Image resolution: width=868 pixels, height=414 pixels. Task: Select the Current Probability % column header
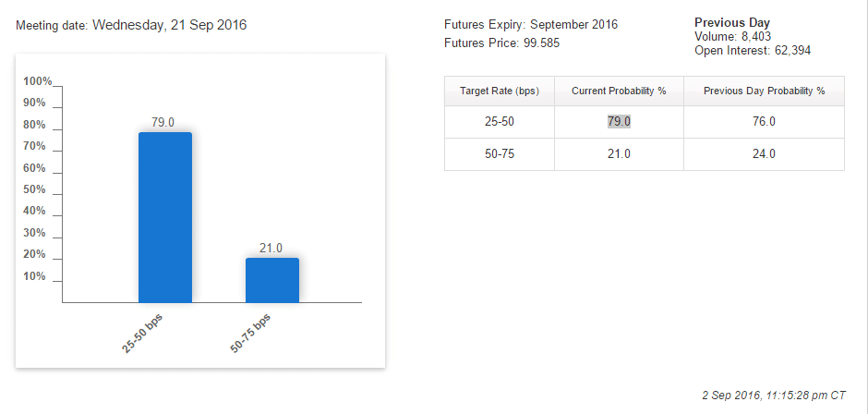click(x=619, y=91)
